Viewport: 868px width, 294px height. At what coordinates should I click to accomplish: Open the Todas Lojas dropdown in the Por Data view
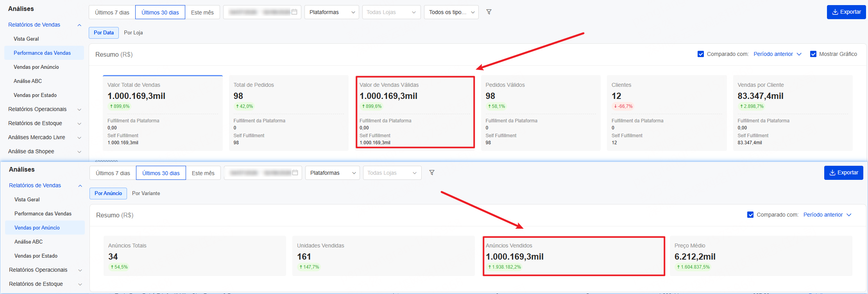[x=392, y=12]
